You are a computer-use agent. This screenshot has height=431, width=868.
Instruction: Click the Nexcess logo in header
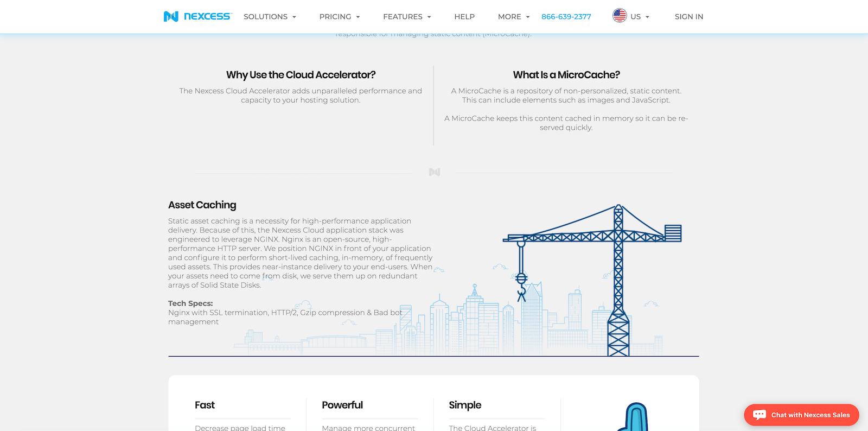pos(197,16)
